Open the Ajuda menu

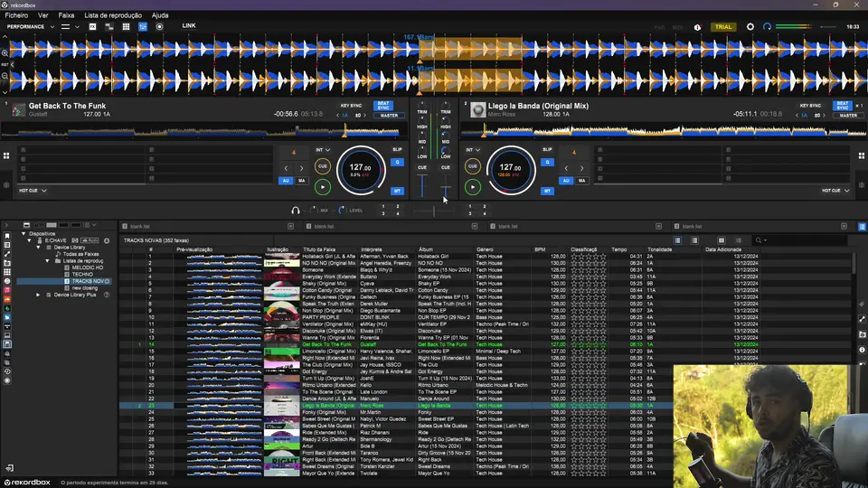160,15
